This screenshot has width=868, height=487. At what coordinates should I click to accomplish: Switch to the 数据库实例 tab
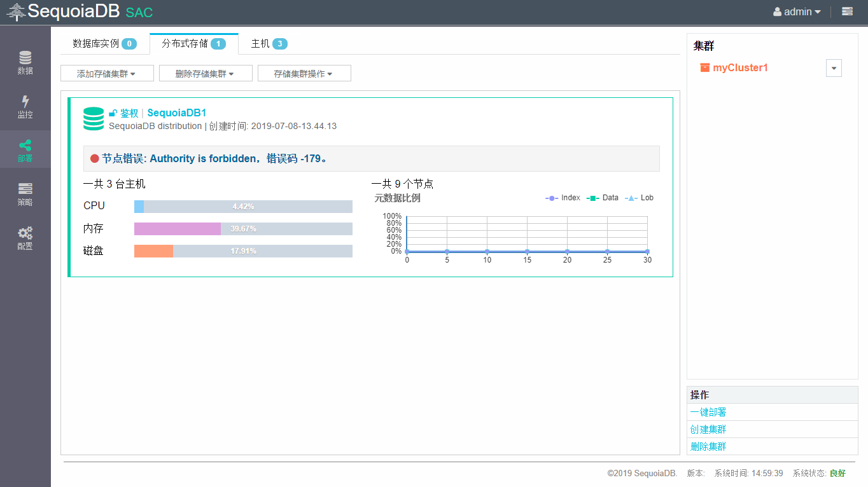tap(104, 44)
